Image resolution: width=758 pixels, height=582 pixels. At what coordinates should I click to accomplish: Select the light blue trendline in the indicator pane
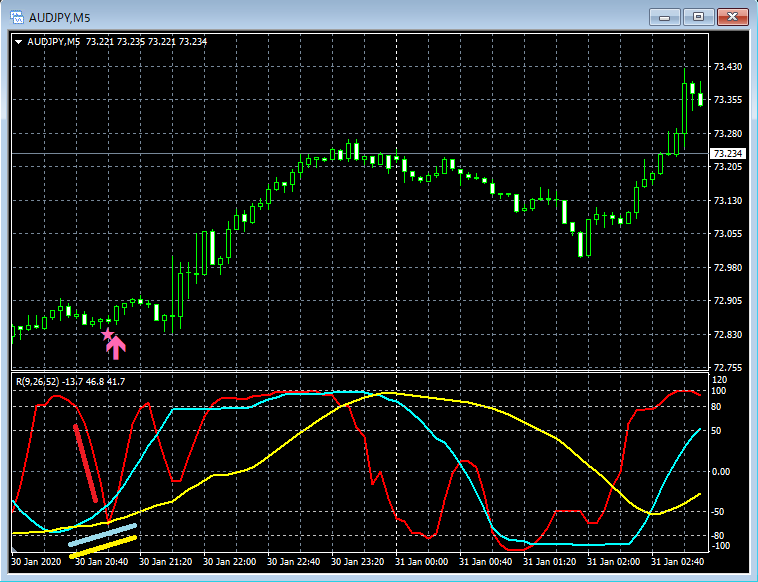(102, 535)
